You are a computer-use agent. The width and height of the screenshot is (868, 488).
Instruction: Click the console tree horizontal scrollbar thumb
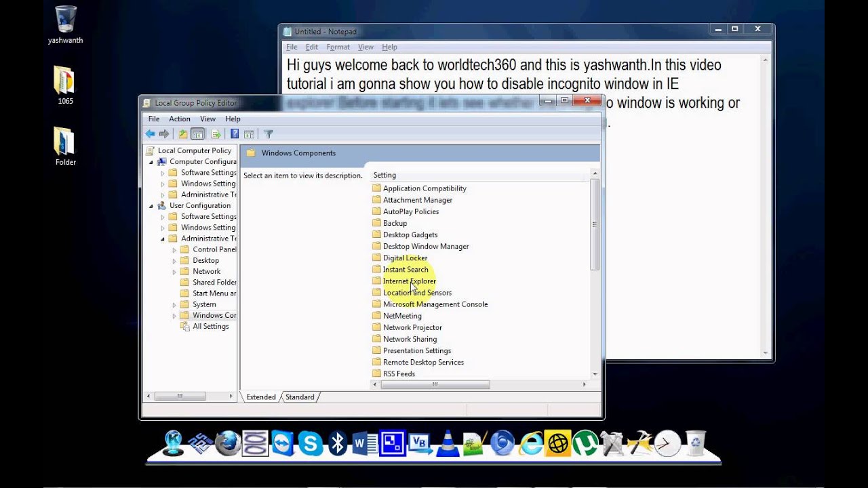tap(180, 396)
